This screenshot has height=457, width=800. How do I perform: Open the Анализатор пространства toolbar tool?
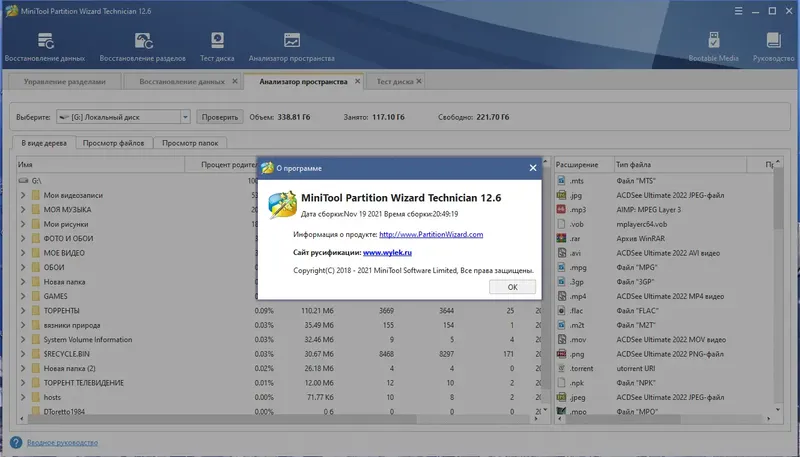[x=292, y=47]
